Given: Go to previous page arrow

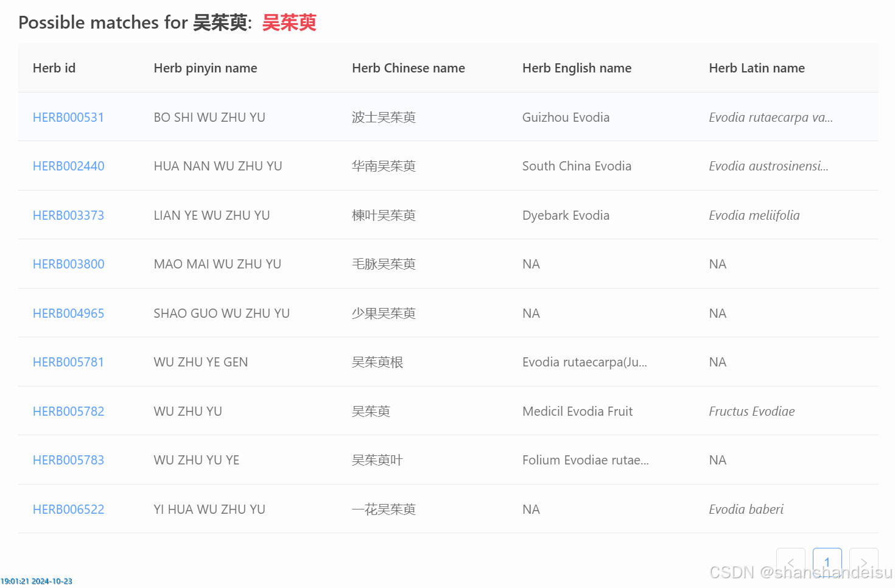Looking at the screenshot, I should [791, 562].
